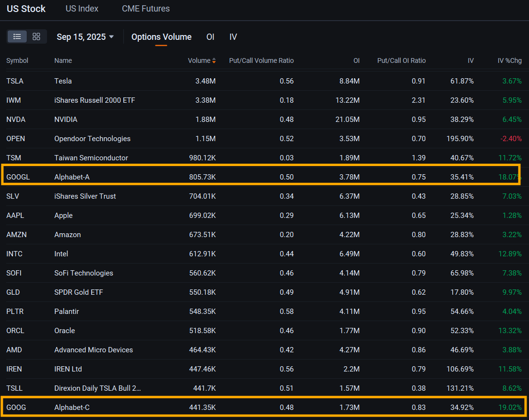Open the TSLA ticker details
The height and width of the screenshot is (420, 529).
point(15,81)
